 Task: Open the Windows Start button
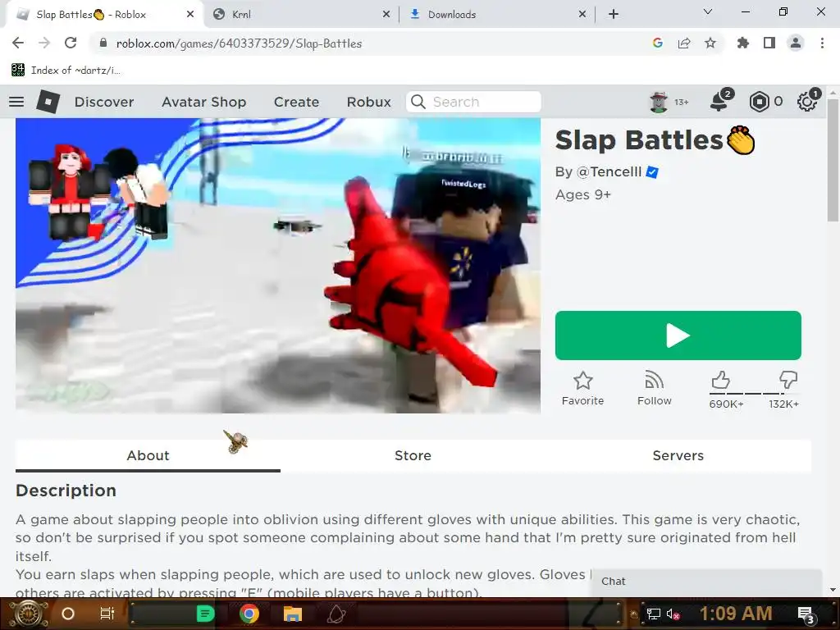click(29, 614)
